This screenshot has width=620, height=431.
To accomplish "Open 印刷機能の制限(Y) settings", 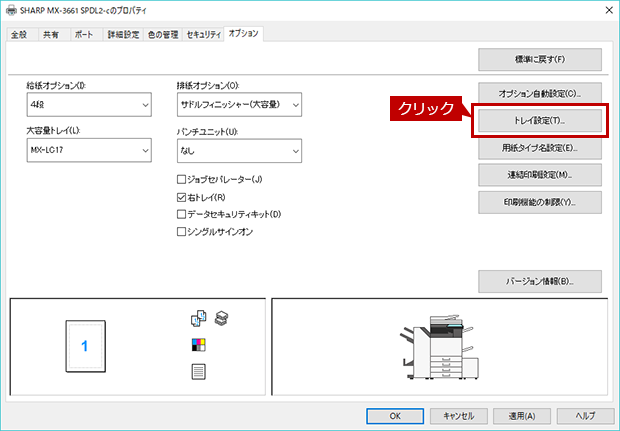I will click(x=540, y=202).
